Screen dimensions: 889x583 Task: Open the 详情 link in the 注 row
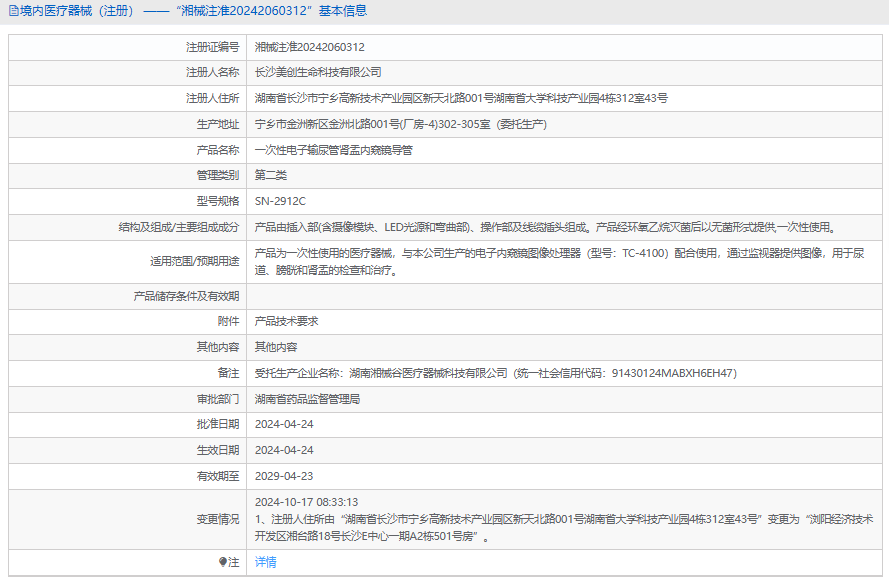click(265, 562)
